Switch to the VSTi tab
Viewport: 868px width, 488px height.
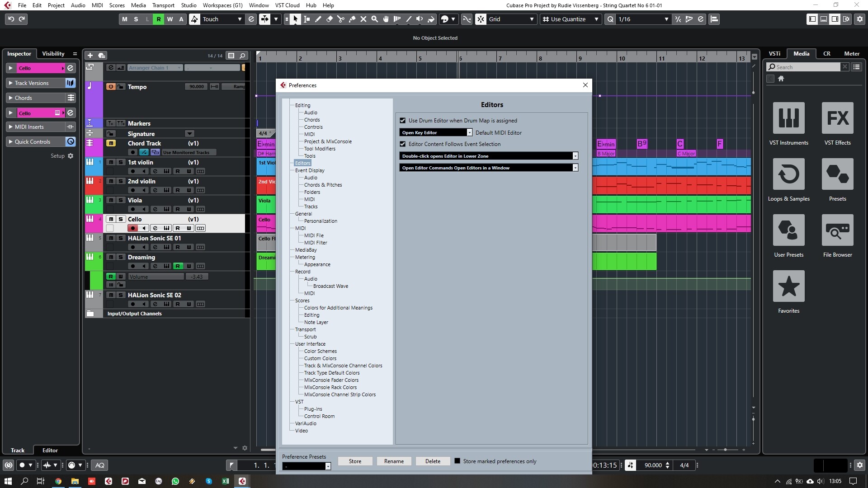coord(774,53)
